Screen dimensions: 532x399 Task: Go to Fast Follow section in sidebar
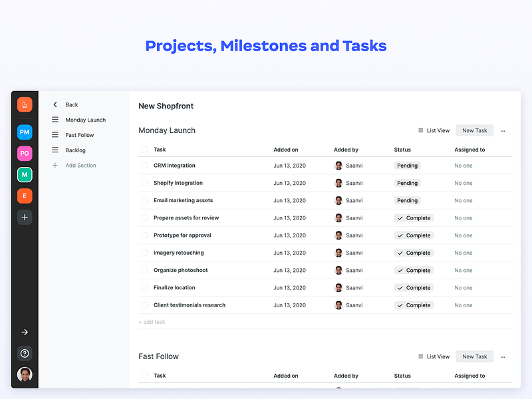80,135
